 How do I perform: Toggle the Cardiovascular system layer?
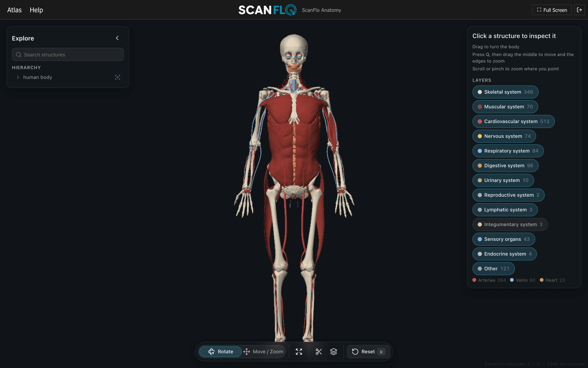point(514,121)
